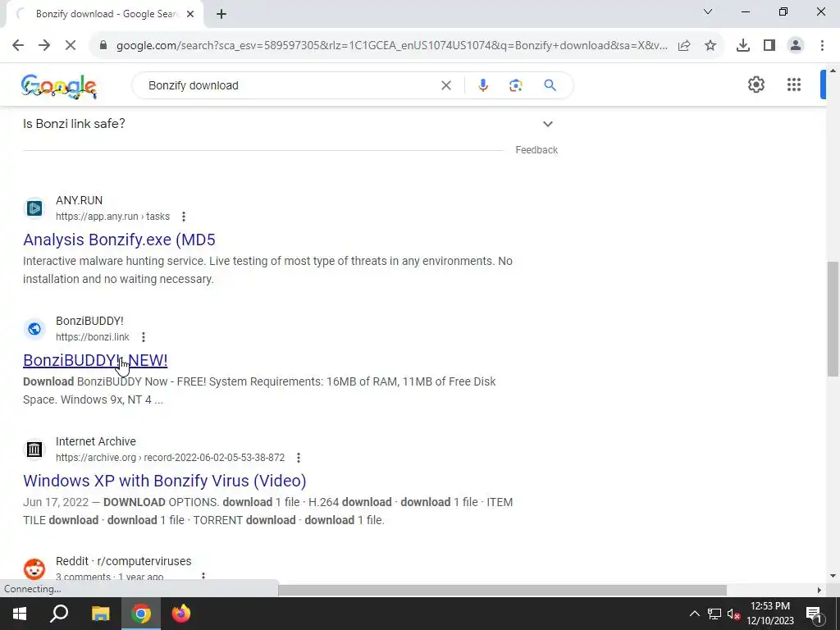840x630 pixels.
Task: Open muted volume tray icon
Action: click(x=733, y=614)
